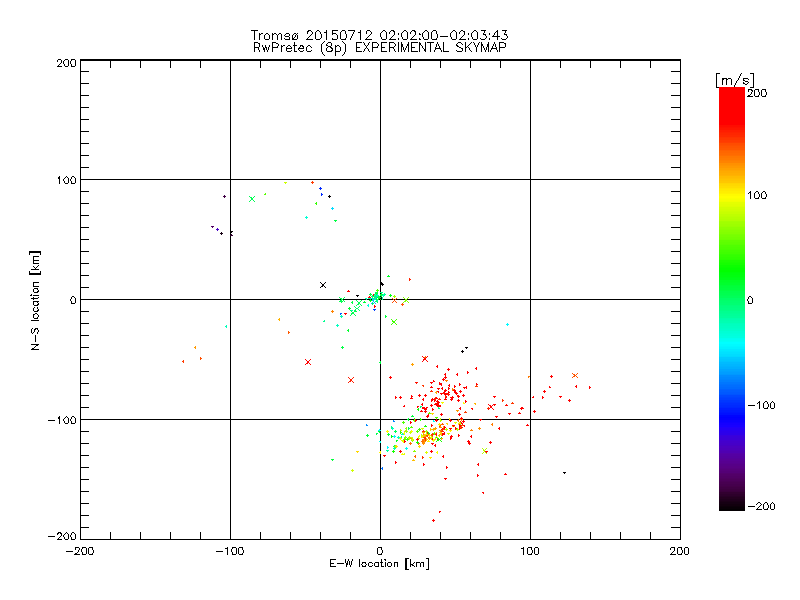800x600 pixels.
Task: Click the y-axis tick label '100'
Action: [x=66, y=180]
